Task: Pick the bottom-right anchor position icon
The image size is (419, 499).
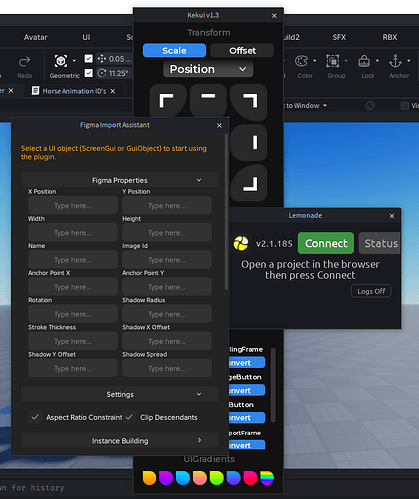Action: tap(249, 183)
